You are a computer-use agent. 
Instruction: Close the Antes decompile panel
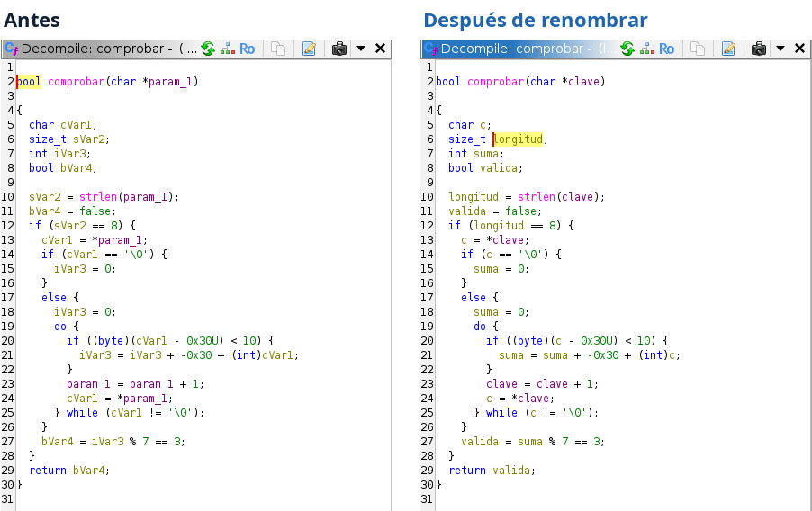pyautogui.click(x=380, y=49)
